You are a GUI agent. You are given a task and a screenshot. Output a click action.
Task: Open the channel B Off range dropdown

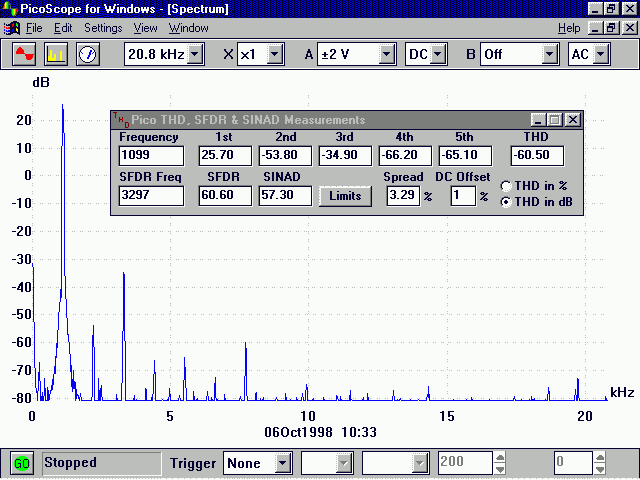click(550, 54)
